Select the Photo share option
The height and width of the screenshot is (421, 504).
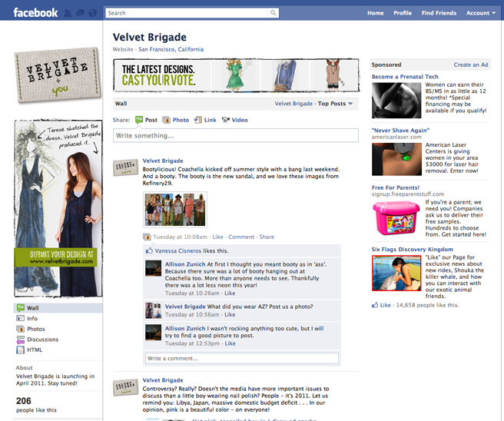point(176,120)
